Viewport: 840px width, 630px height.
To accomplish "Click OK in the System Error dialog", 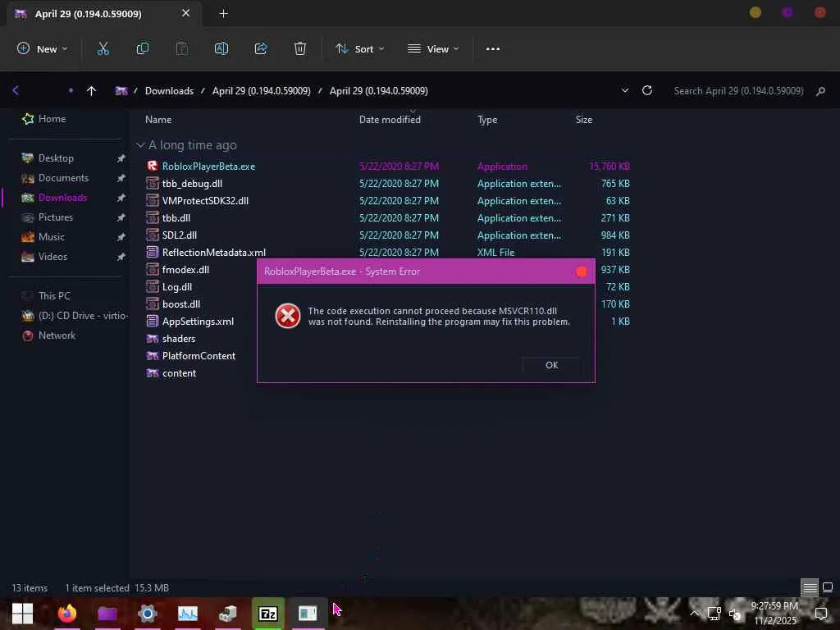I will click(551, 365).
